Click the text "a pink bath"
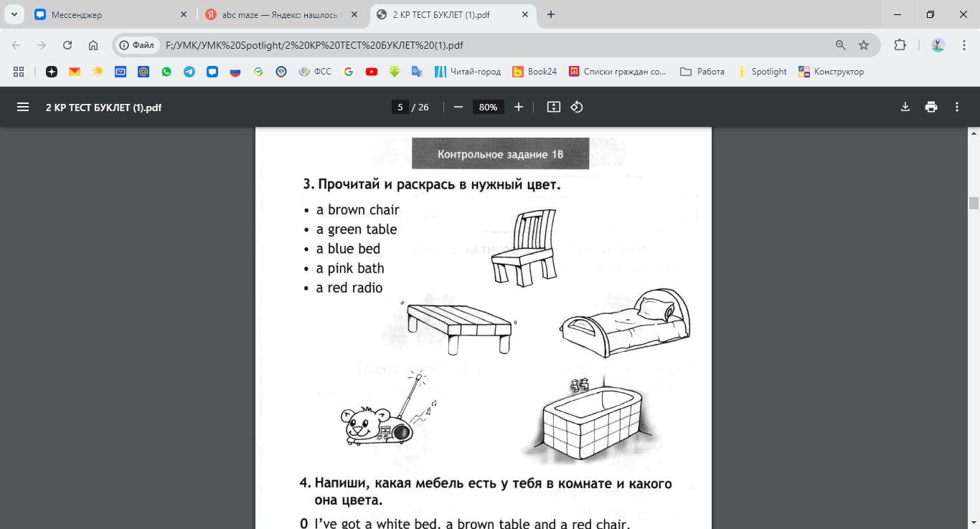The height and width of the screenshot is (529, 980). [350, 268]
